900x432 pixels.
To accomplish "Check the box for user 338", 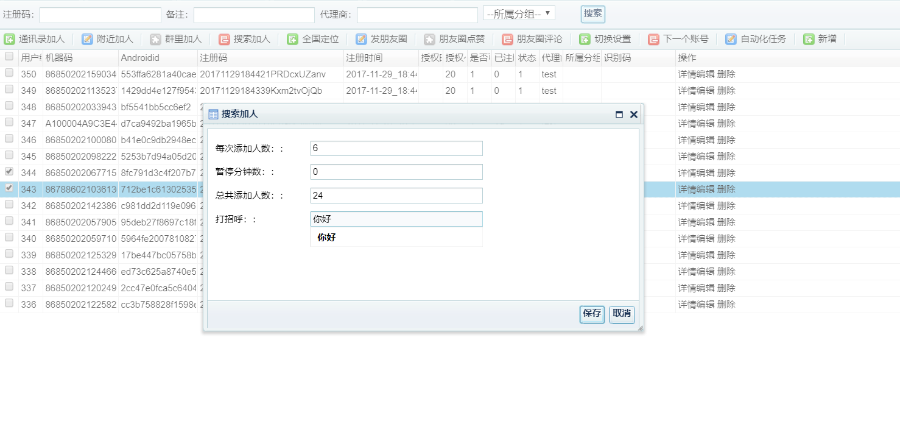I will tap(9, 270).
